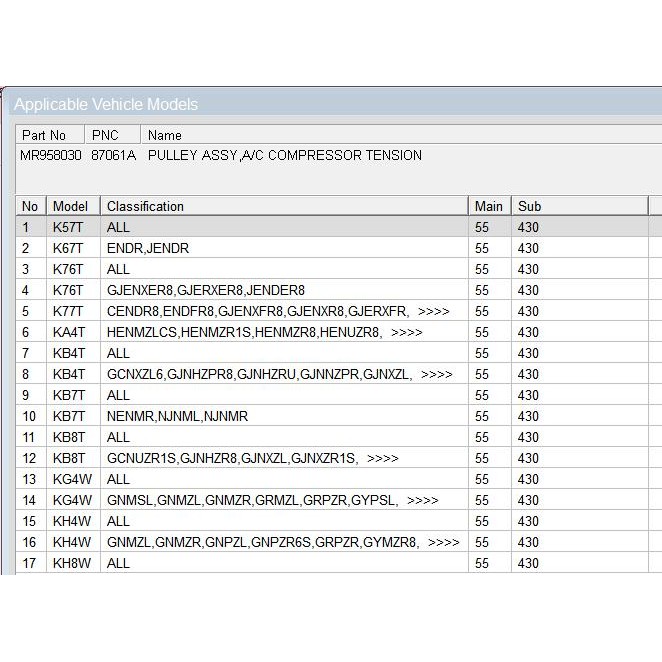Expand >>>> in row 12 KB8T classification
The width and height of the screenshot is (662, 662).
383,459
